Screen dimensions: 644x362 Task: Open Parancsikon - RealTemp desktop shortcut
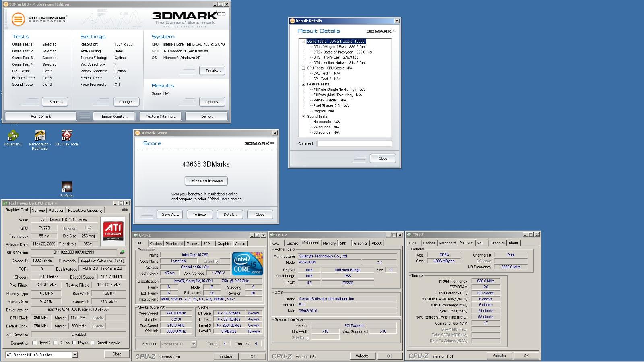click(x=39, y=140)
